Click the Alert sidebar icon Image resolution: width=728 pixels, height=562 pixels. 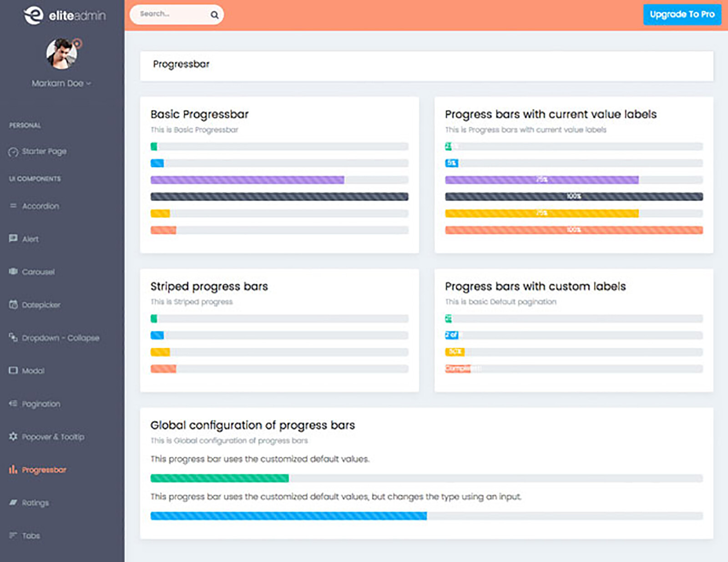pos(13,238)
